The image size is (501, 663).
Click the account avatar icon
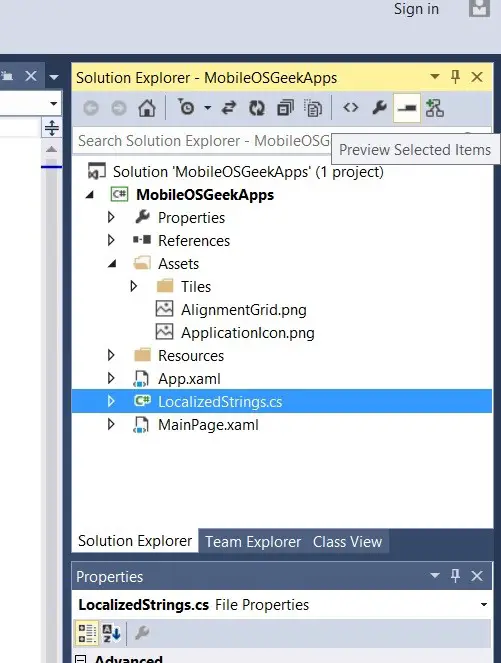pyautogui.click(x=479, y=8)
